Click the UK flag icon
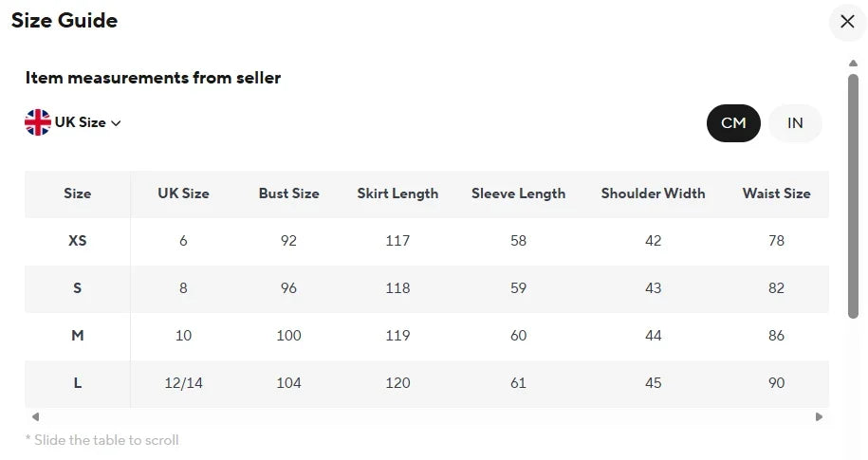Viewport: 868px width, 460px height. 38,122
